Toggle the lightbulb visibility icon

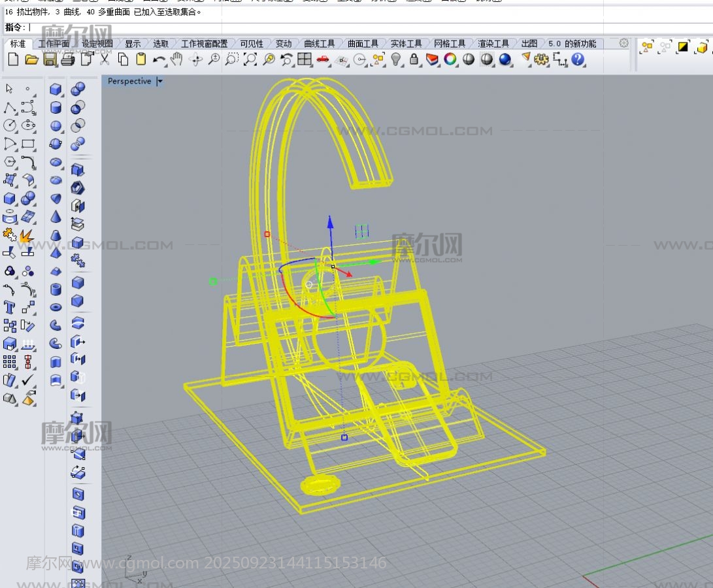click(x=396, y=59)
